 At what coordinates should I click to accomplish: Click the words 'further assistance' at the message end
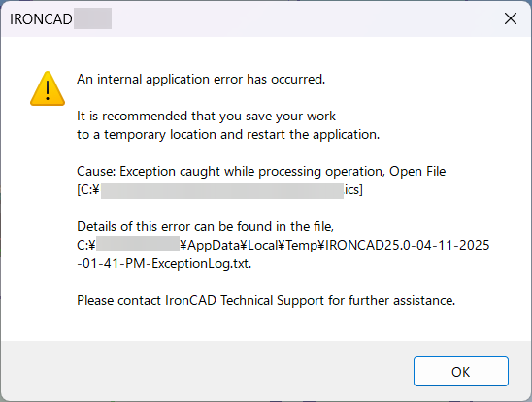(x=401, y=301)
